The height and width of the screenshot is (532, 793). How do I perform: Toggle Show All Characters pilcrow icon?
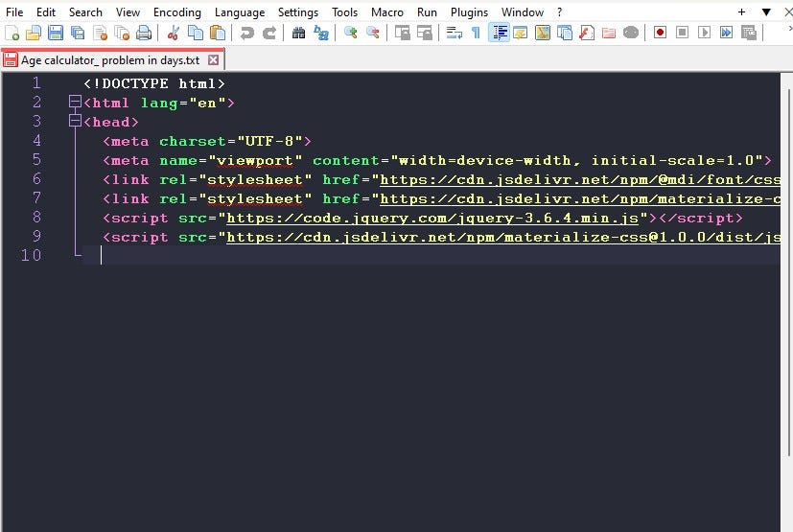click(476, 33)
